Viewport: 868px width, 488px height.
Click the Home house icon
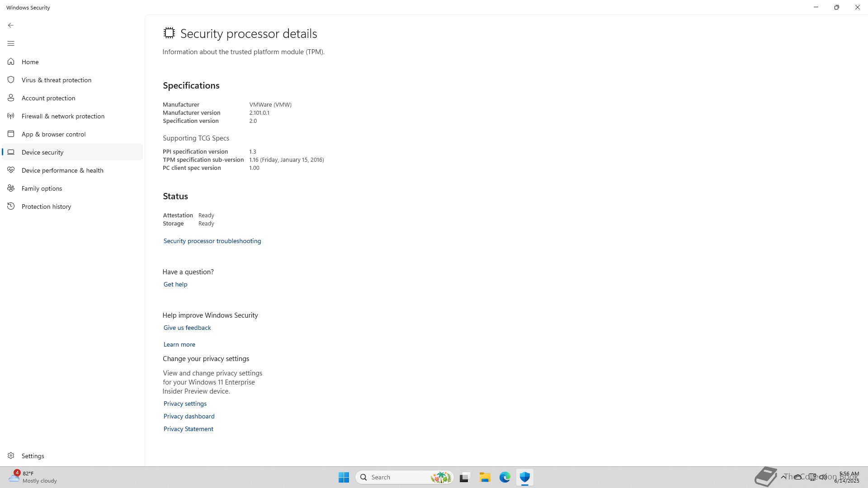coord(11,62)
